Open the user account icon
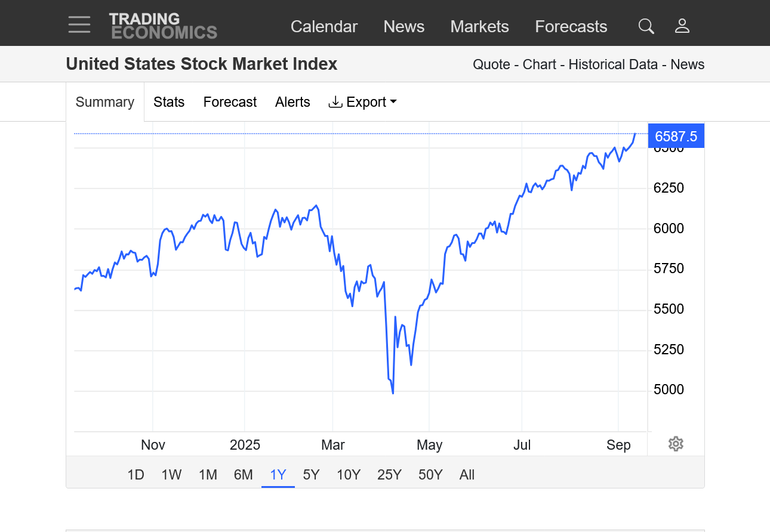This screenshot has width=770, height=532. coord(682,26)
